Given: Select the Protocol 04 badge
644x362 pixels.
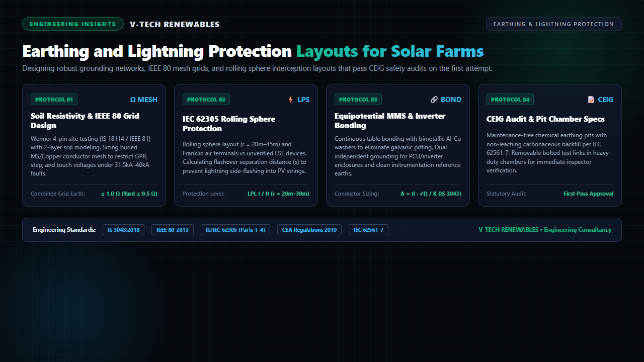Looking at the screenshot, I should 510,100.
